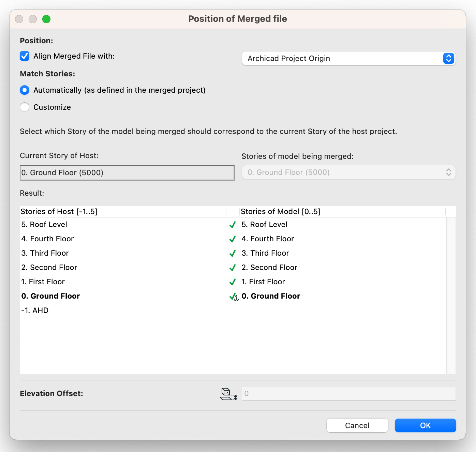Expand Stories of model being merged dropdown
Viewport: 476px width, 452px height.
point(348,172)
